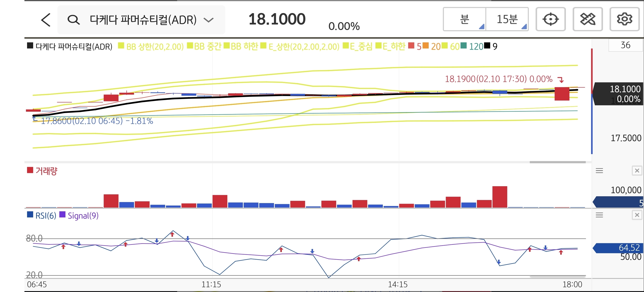Open the volume panel menu icon
Screen dimensions: 644x292
[x=599, y=171]
